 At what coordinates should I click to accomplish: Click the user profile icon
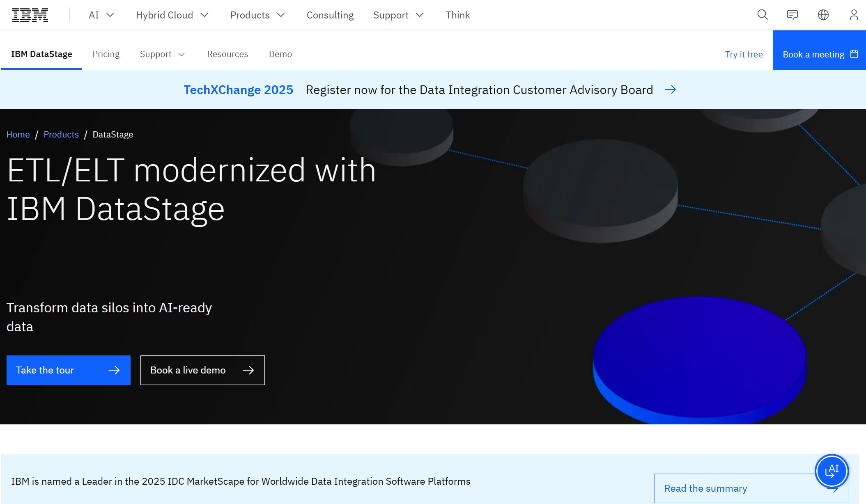(x=854, y=15)
